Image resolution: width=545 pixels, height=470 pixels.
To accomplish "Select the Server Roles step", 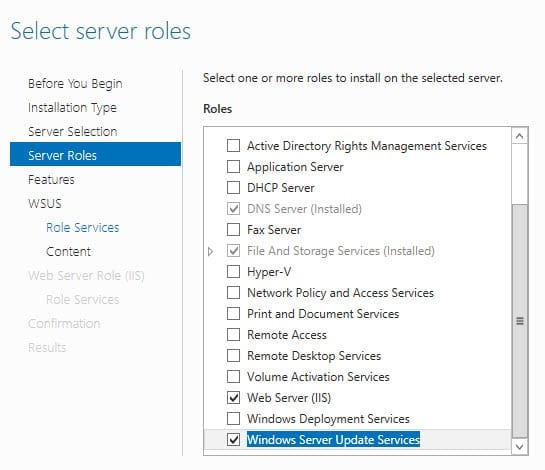I will (x=96, y=154).
